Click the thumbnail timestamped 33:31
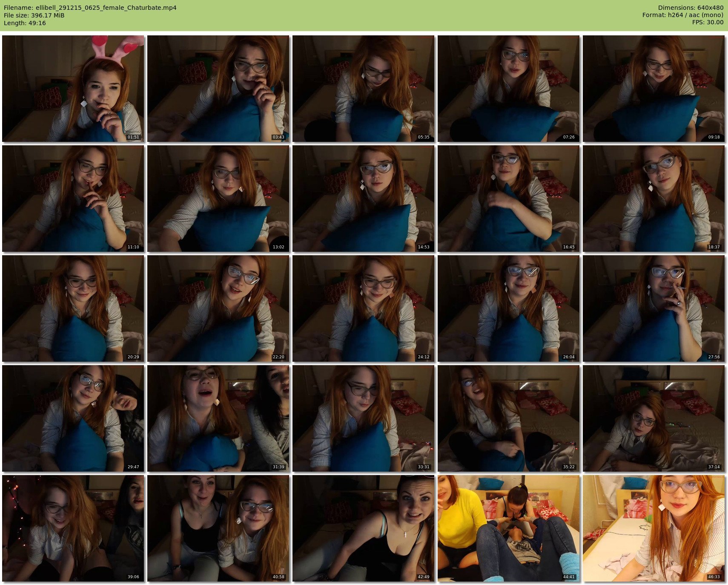The height and width of the screenshot is (585, 728). pos(364,418)
